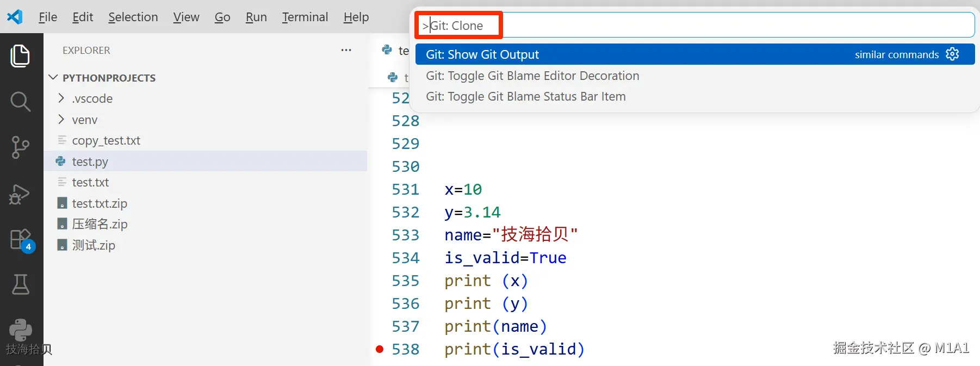Open the Run and Debug view icon

point(20,194)
